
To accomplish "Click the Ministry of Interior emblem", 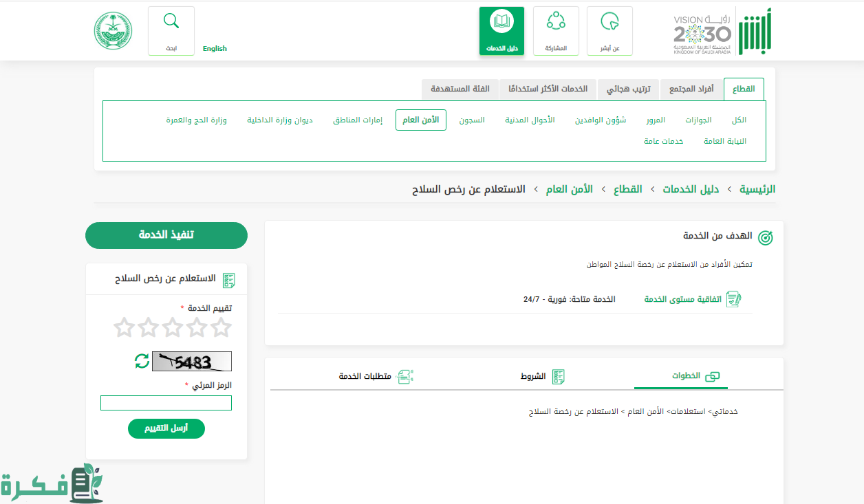I will 114,31.
